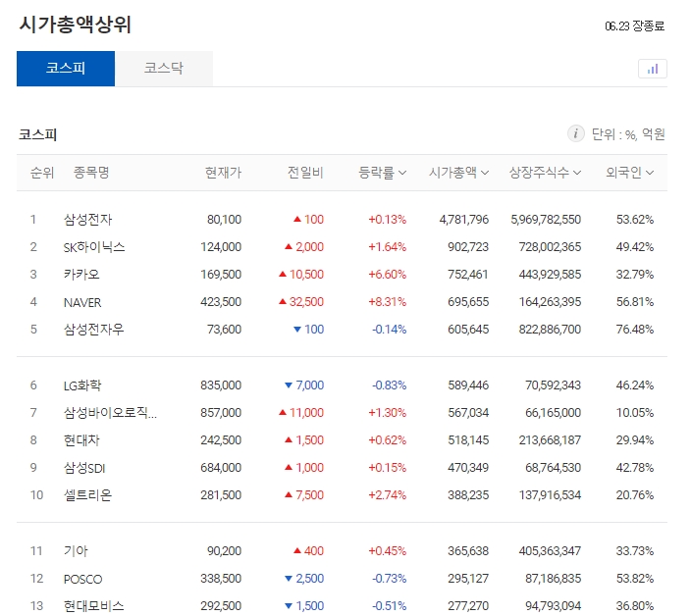Screen dimensions: 691x616
Task: Click the 종목명 column header
Action: (x=91, y=173)
